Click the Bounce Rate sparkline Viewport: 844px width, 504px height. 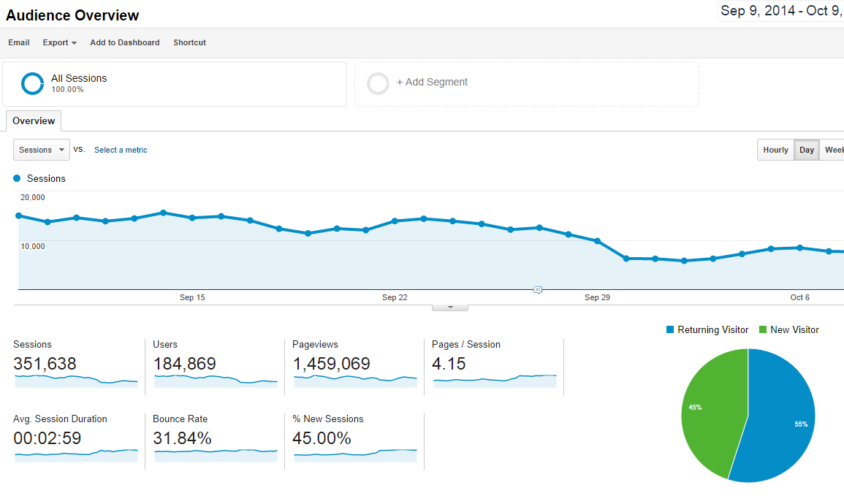pos(216,455)
